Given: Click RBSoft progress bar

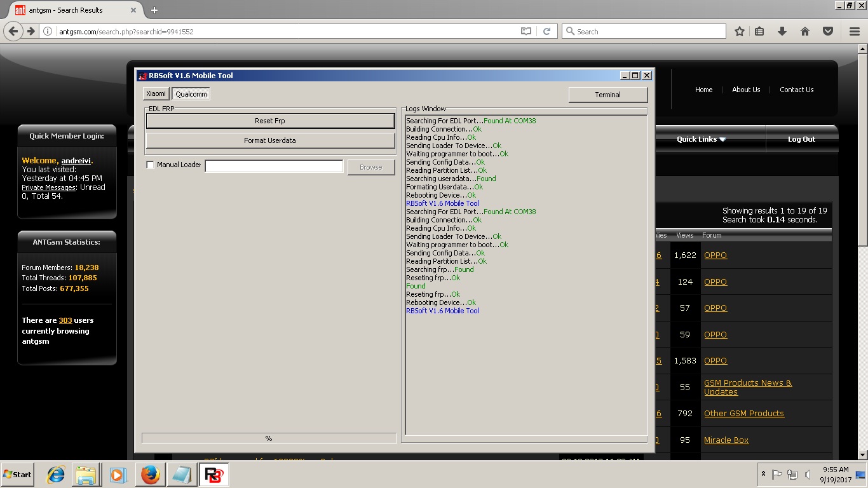Looking at the screenshot, I should coord(269,438).
